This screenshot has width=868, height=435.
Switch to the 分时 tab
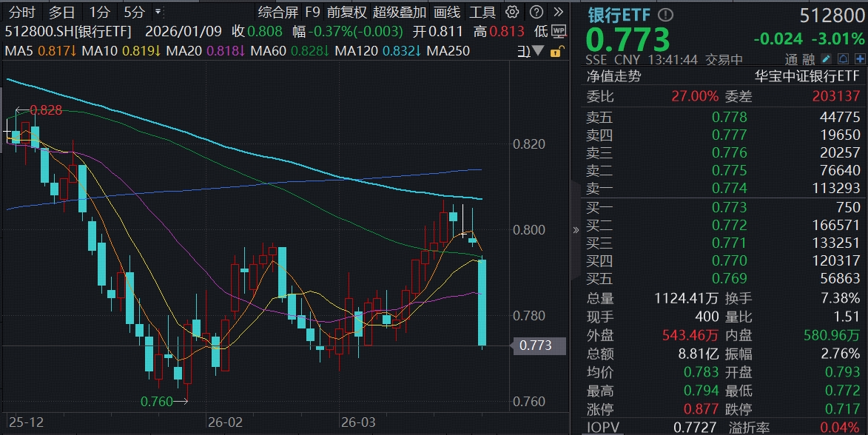(22, 12)
